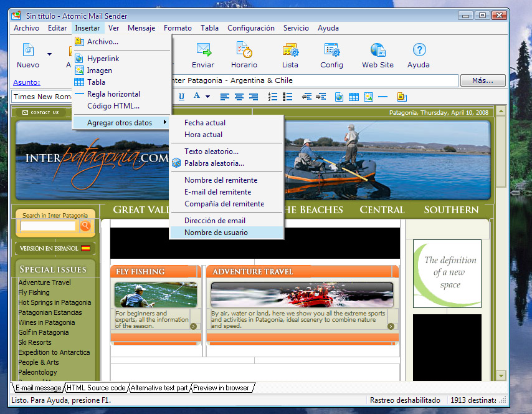Image resolution: width=532 pixels, height=414 pixels.
Task: Insert Hora actual from submenu
Action: (226, 135)
